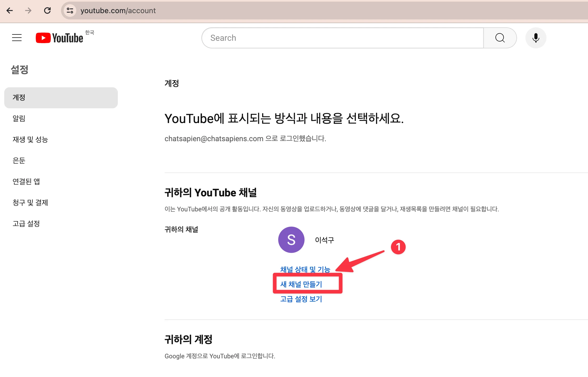Click the browser back arrow
The width and height of the screenshot is (588, 377).
pos(10,11)
